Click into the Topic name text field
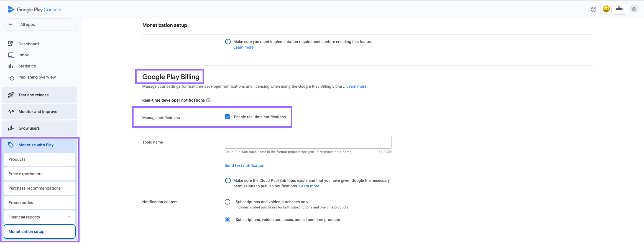Screen dimensions: 644x244 [x=308, y=142]
